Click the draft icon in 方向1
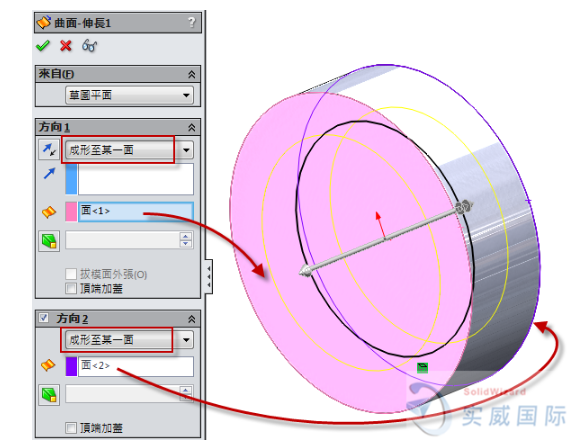583x447 pixels. [49, 241]
